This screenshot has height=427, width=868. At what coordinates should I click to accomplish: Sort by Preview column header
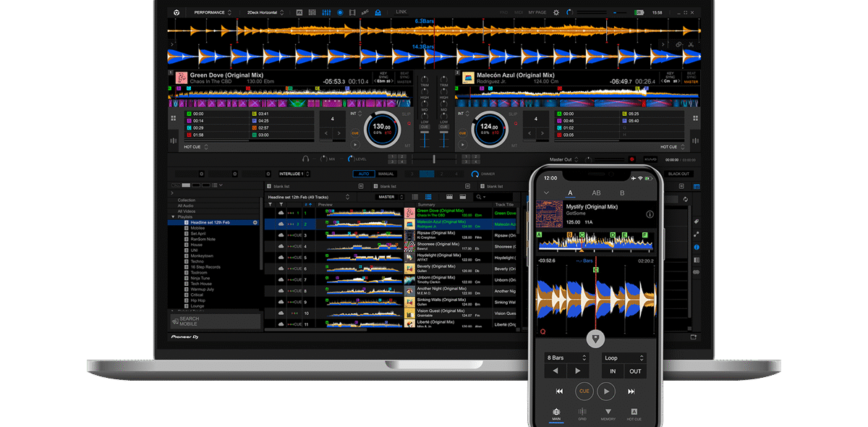[x=325, y=204]
